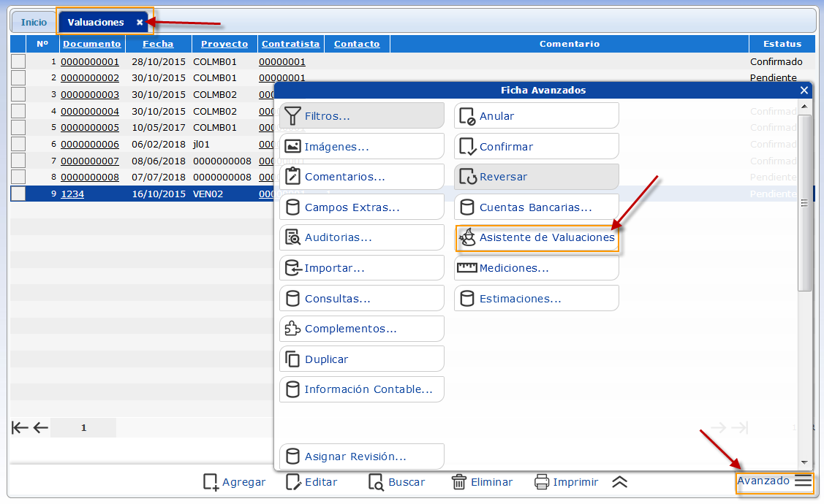This screenshot has height=504, width=824.
Task: Click the Imprimir printer icon
Action: coord(542,482)
